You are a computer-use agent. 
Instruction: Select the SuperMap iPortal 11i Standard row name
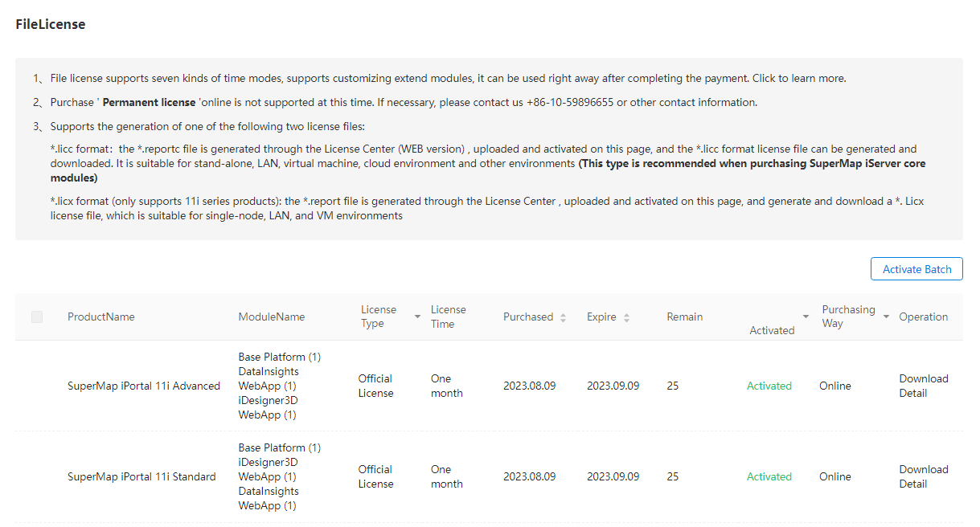click(141, 476)
